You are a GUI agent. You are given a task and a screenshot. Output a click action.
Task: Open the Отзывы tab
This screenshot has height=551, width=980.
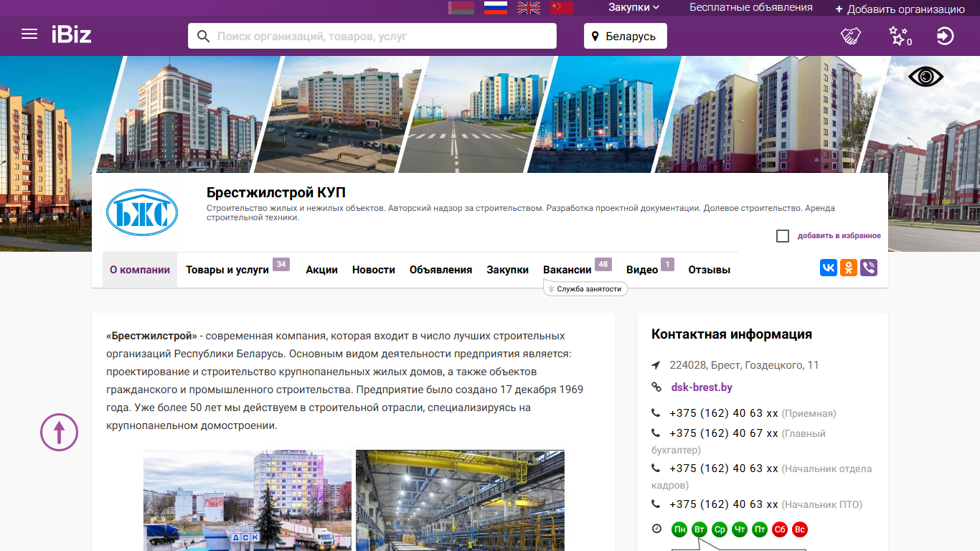pyautogui.click(x=710, y=270)
